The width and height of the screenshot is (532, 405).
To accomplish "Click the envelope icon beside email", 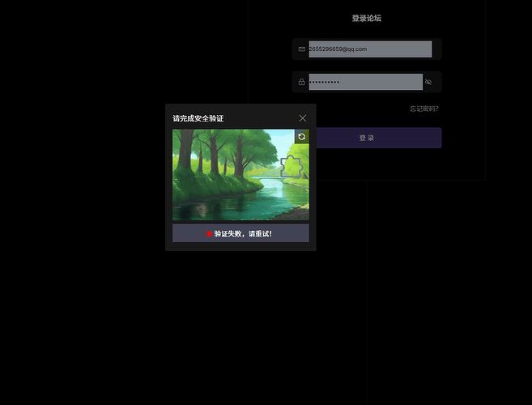I will [x=301, y=49].
